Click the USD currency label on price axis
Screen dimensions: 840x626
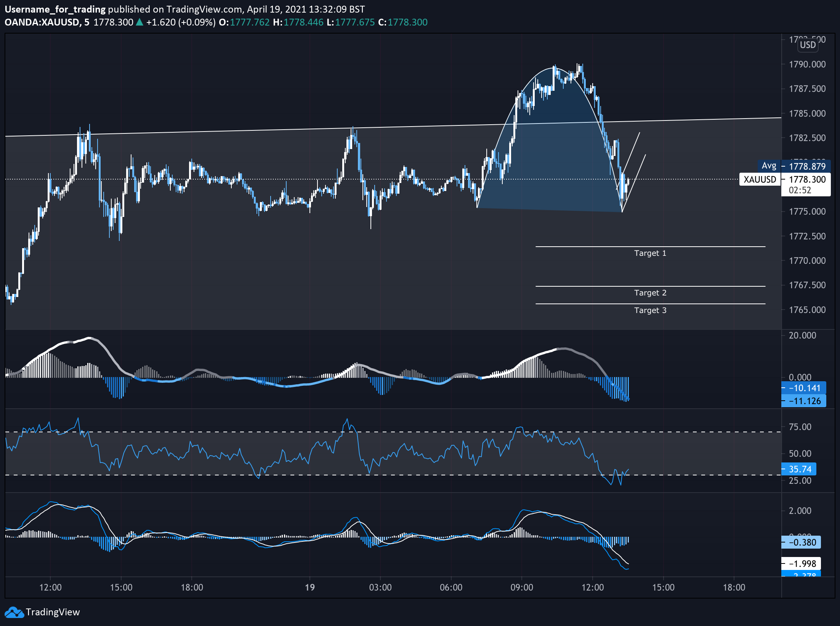click(x=808, y=45)
